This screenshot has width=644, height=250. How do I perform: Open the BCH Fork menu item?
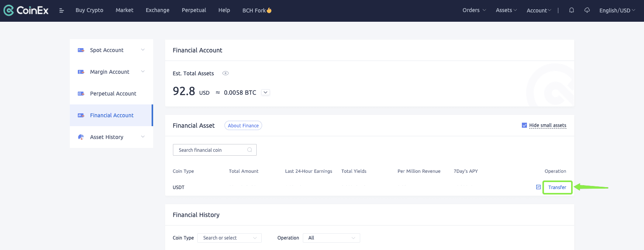(x=257, y=10)
